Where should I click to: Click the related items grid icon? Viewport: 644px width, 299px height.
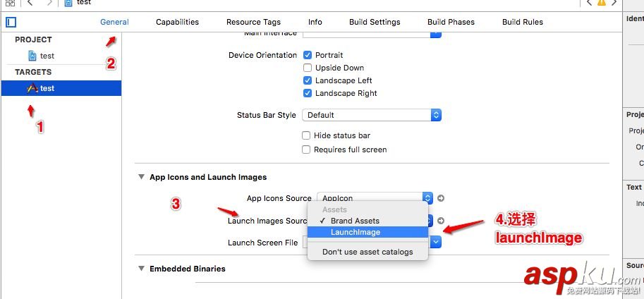pos(10,3)
